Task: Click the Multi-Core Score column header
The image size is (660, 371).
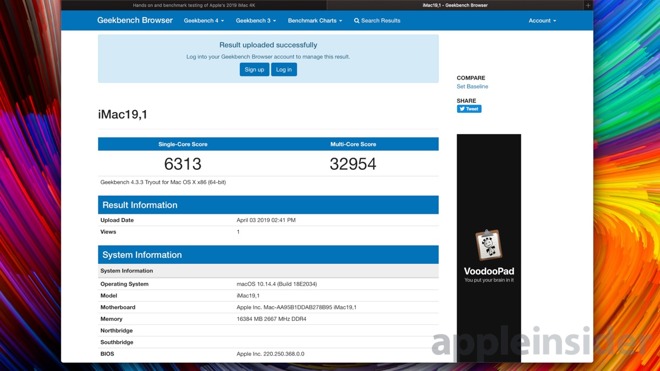Action: pyautogui.click(x=353, y=144)
